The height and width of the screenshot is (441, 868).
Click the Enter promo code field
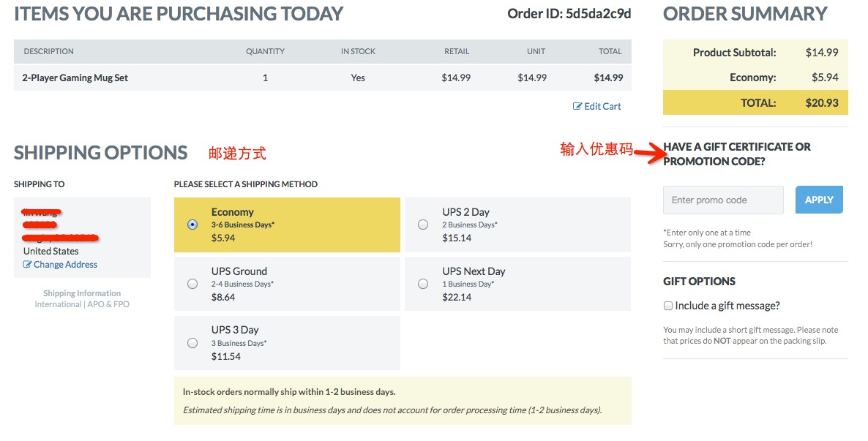tap(723, 200)
